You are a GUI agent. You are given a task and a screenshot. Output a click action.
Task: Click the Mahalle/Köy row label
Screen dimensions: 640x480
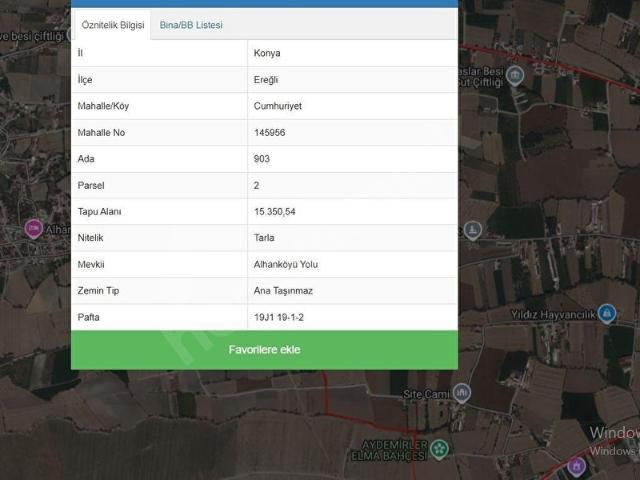click(103, 106)
